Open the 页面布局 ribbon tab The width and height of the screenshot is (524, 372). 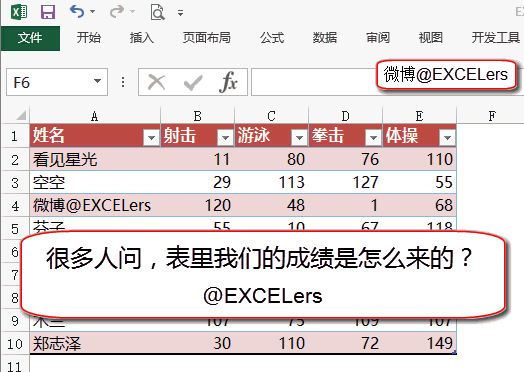pos(207,37)
